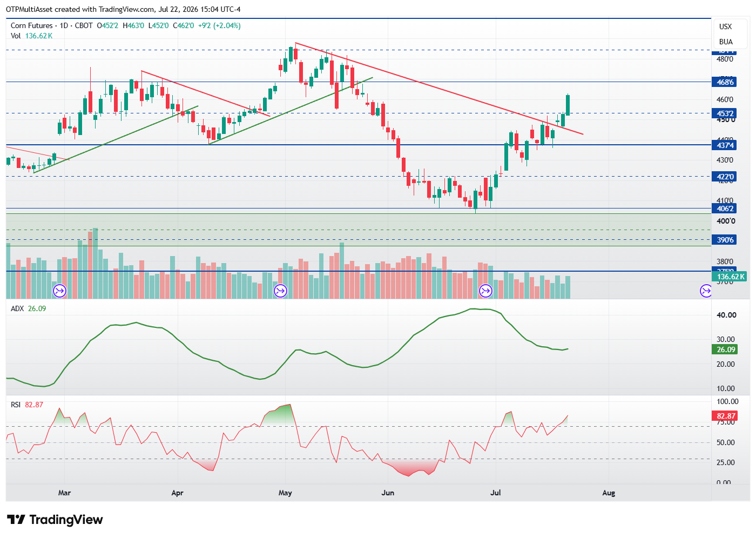Viewport: 756px width, 538px height.
Task: Click the purple contract-roll icon near Mar
Action: (x=59, y=291)
